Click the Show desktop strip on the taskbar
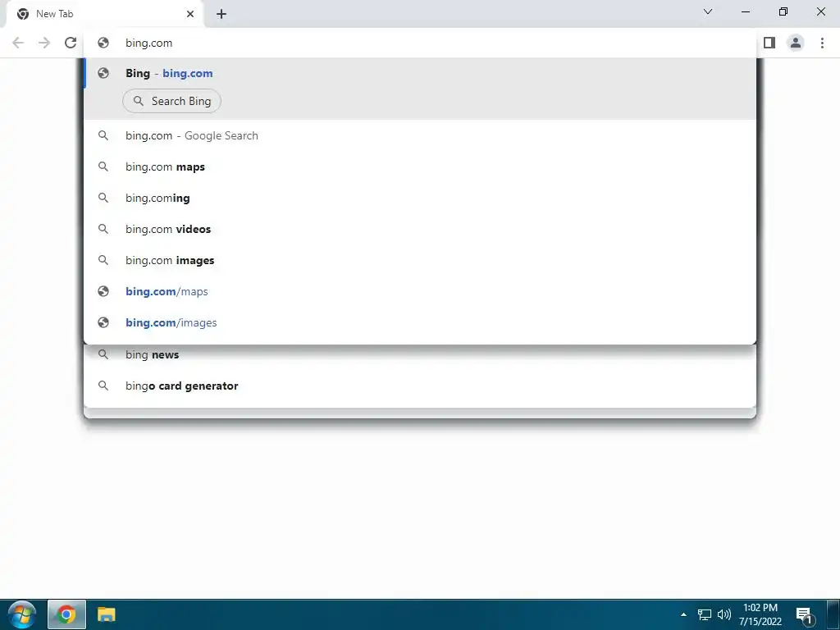 (833, 614)
